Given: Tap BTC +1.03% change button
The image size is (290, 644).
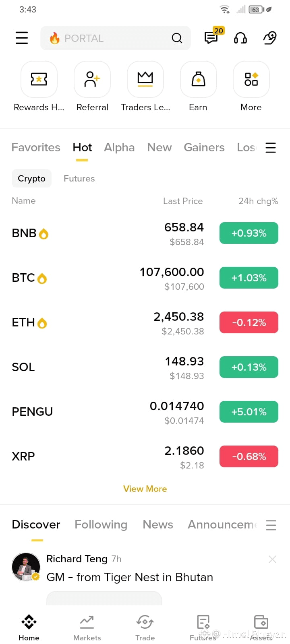Looking at the screenshot, I should [249, 278].
